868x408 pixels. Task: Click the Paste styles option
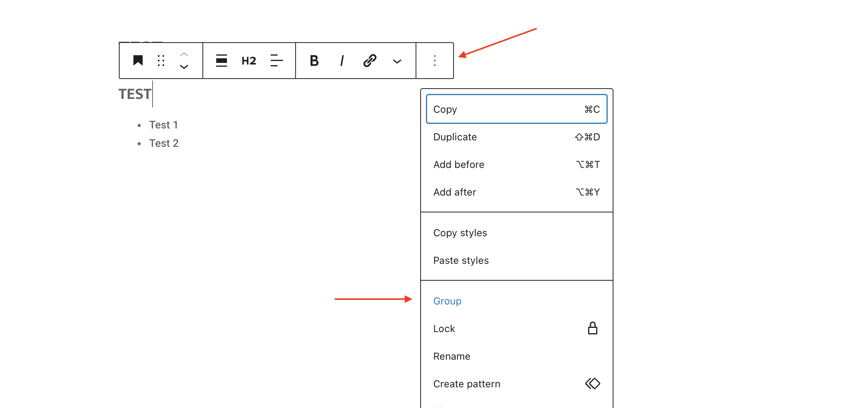[461, 260]
